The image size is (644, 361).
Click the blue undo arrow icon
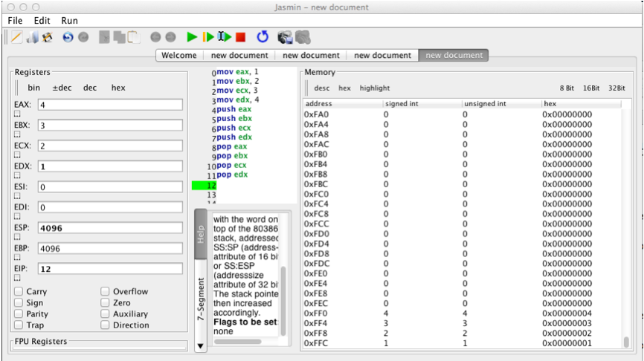coord(68,36)
